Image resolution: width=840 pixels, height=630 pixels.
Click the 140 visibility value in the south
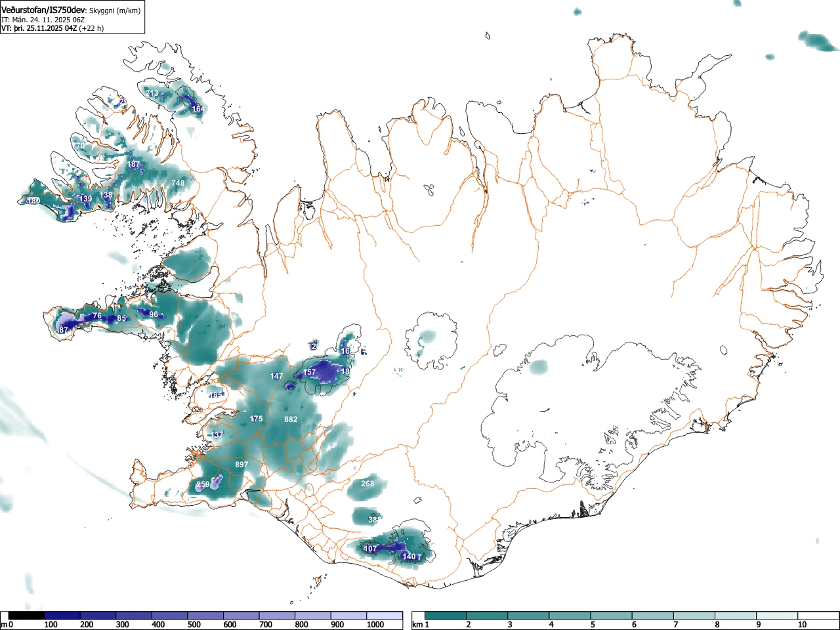[x=409, y=556]
